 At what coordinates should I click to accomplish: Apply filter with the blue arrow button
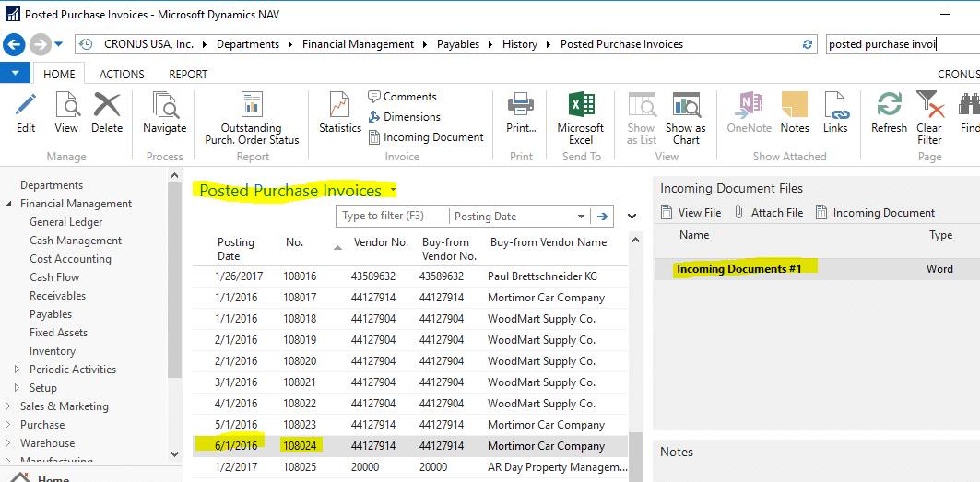[603, 217]
